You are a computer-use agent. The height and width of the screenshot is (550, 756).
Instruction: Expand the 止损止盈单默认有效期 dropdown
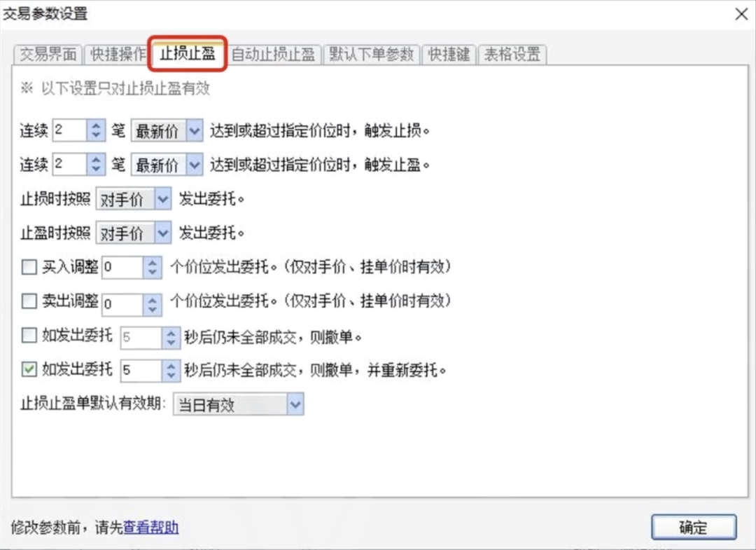296,404
